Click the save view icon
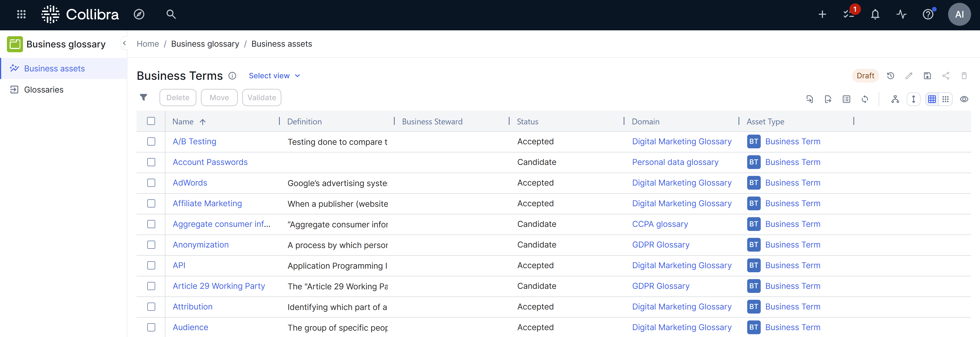This screenshot has width=980, height=337. (927, 76)
